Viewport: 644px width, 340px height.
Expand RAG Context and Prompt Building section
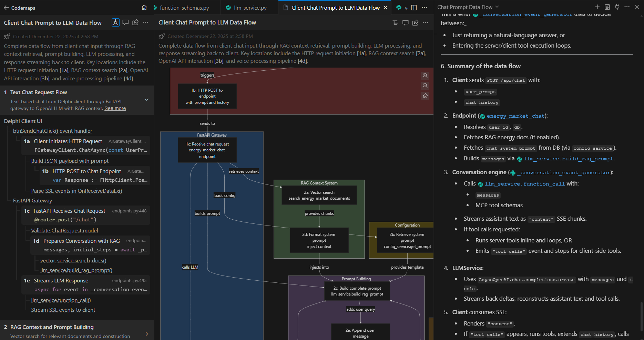click(x=146, y=334)
